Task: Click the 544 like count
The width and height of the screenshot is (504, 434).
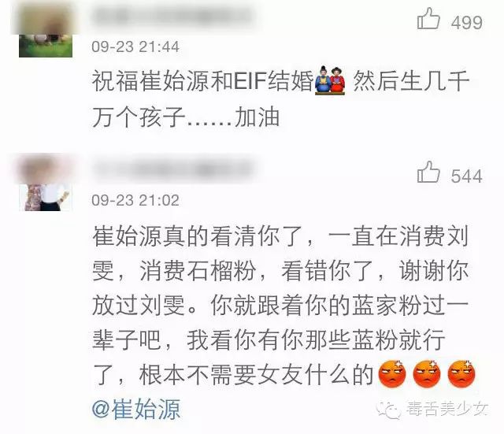Action: point(467,176)
